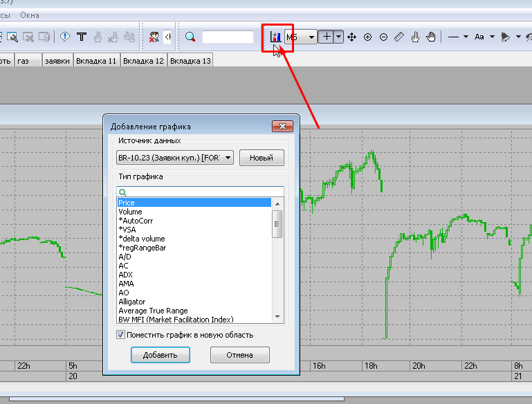Switch to the газ tab
The image size is (532, 404).
click(28, 61)
